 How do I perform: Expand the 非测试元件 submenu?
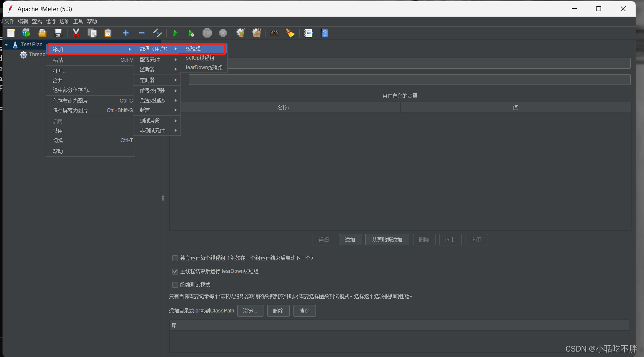[157, 131]
